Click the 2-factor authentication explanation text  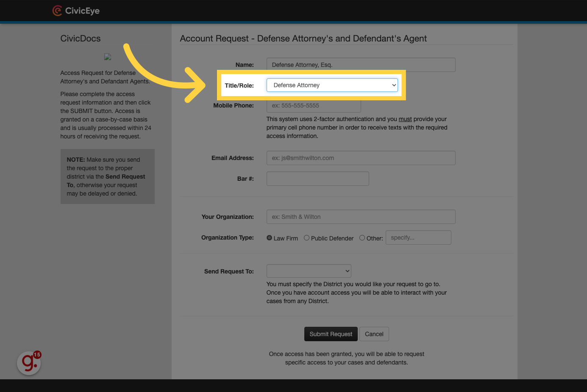point(357,127)
